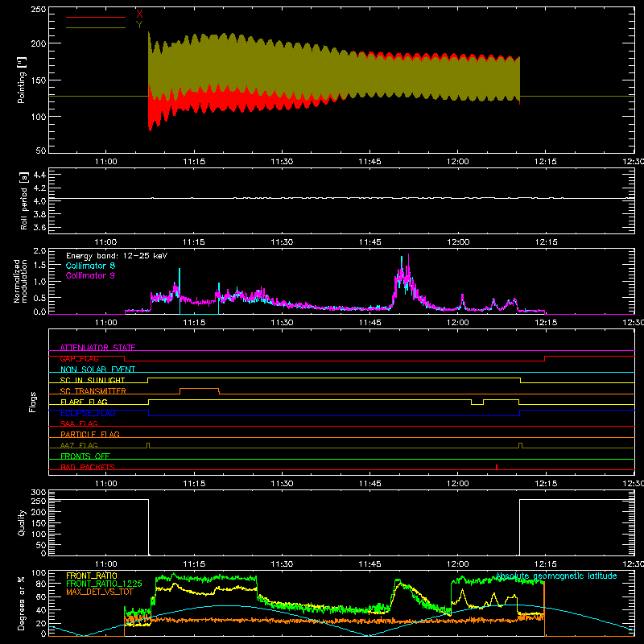This screenshot has height=644, width=644.
Task: Click the first A47_FLAG pulse near 11:07
Action: coord(148,445)
